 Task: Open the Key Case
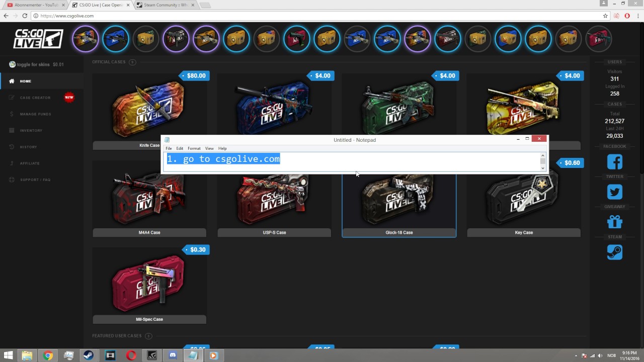(524, 199)
